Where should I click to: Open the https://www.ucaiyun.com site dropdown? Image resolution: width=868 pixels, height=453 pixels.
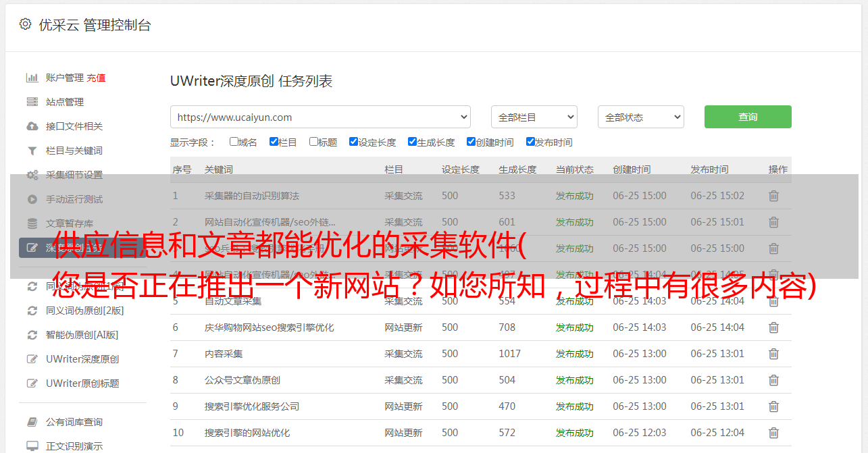tap(321, 117)
